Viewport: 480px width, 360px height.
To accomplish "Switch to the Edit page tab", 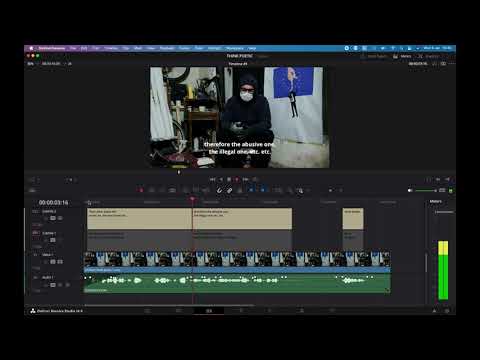I will 209,311.
